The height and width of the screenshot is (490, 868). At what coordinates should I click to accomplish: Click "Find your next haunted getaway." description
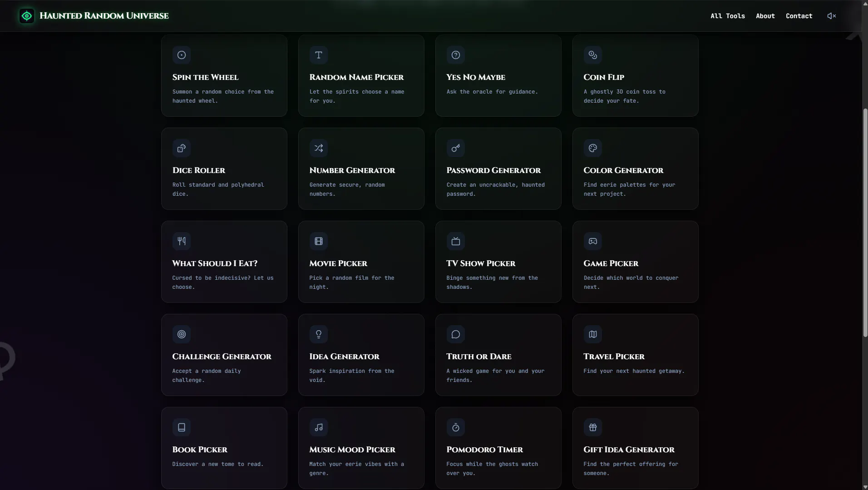click(x=634, y=371)
